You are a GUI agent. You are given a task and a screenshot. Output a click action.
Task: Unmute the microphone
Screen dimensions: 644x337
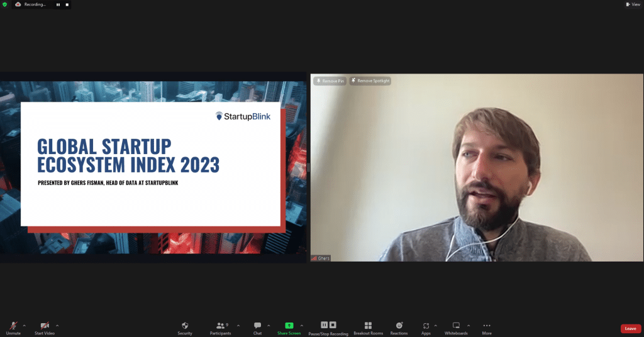pos(13,328)
